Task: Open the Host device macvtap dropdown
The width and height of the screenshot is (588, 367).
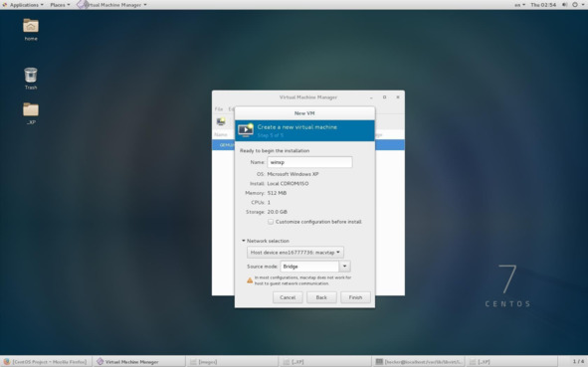Action: pos(295,253)
